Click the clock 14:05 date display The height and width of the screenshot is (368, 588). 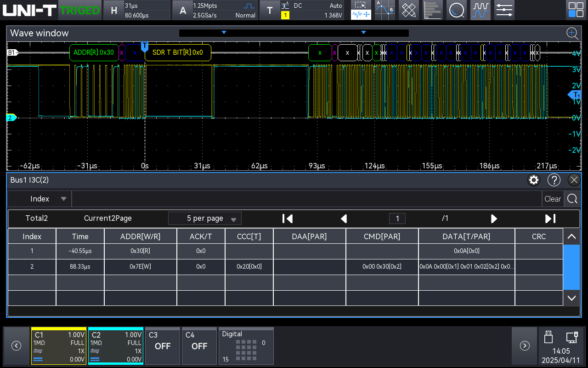[x=560, y=356]
